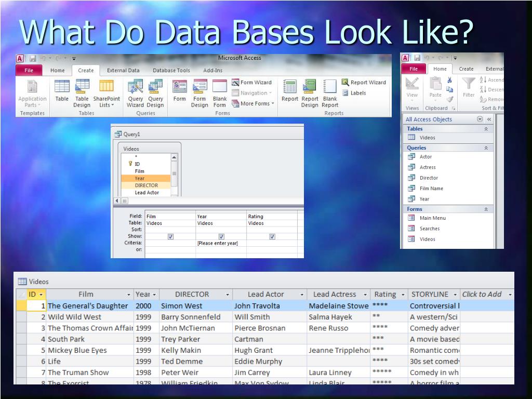Collapse the Forms group in navigation pane
The height and width of the screenshot is (399, 532).
[x=486, y=209]
